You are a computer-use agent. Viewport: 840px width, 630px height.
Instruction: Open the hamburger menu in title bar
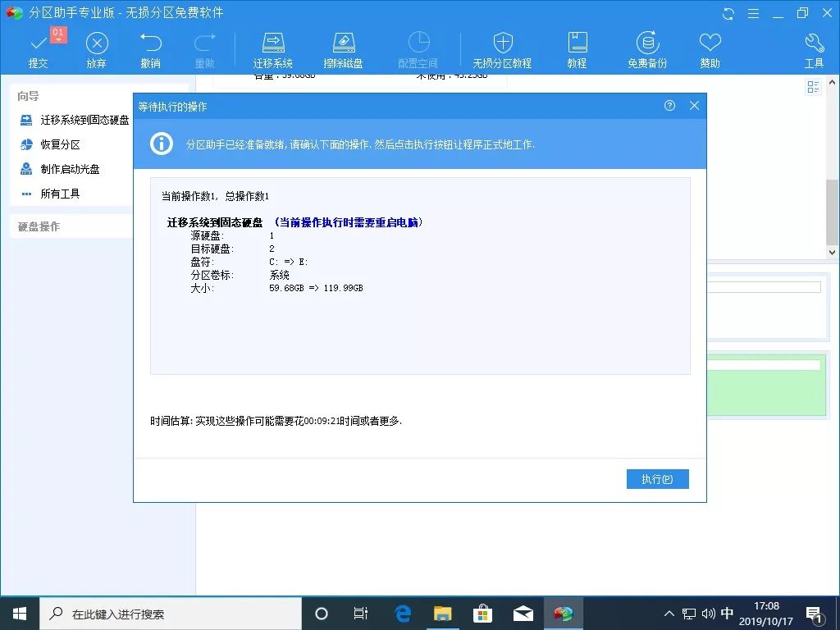[x=753, y=13]
